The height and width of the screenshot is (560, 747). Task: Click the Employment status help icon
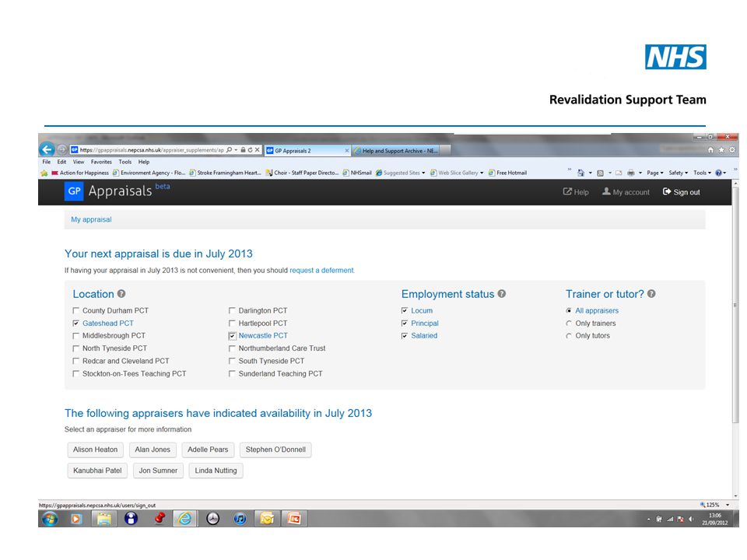tap(502, 294)
